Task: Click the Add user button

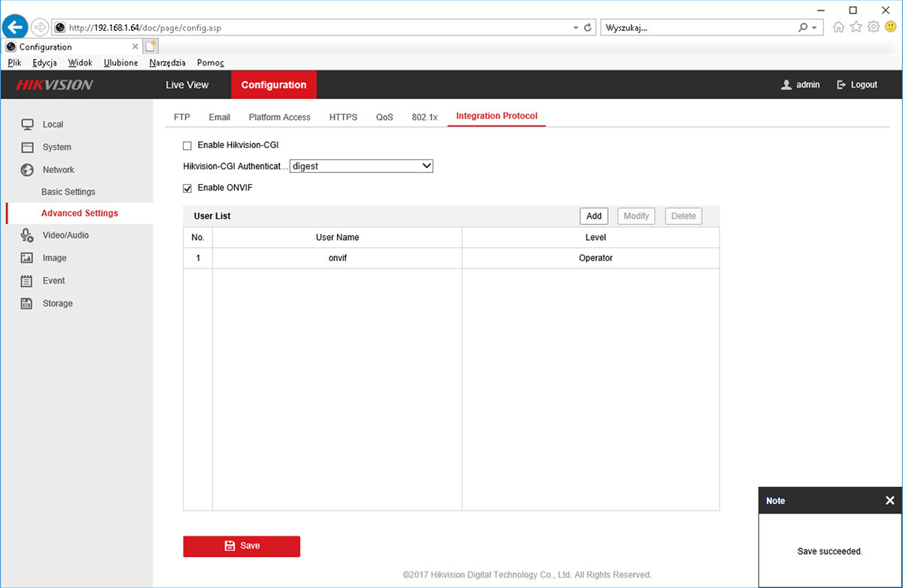Action: (594, 216)
